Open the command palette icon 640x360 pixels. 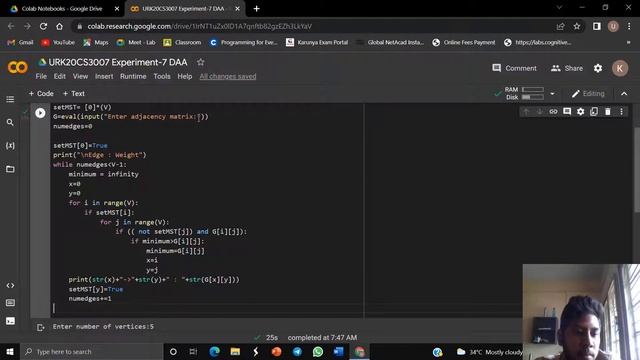pyautogui.click(x=10, y=303)
